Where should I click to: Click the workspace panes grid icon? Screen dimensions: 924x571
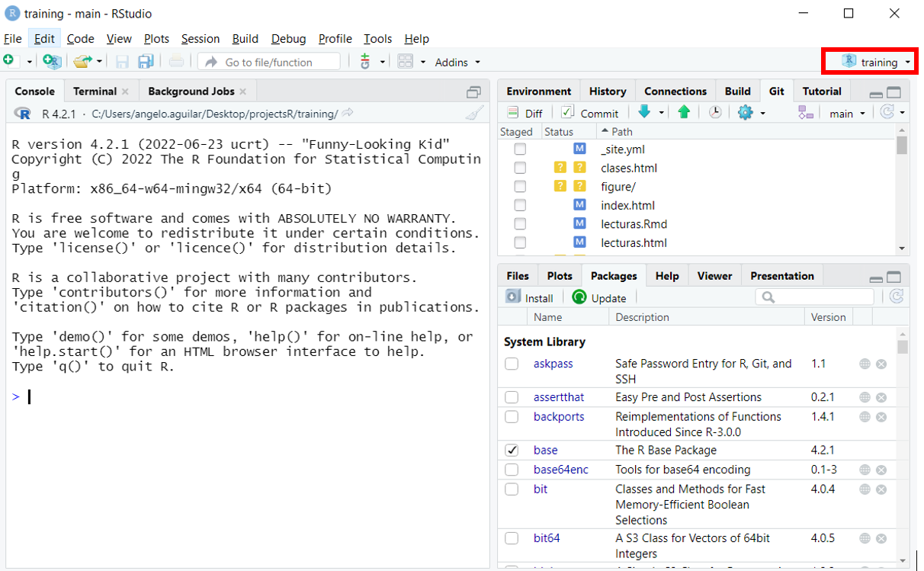click(406, 62)
